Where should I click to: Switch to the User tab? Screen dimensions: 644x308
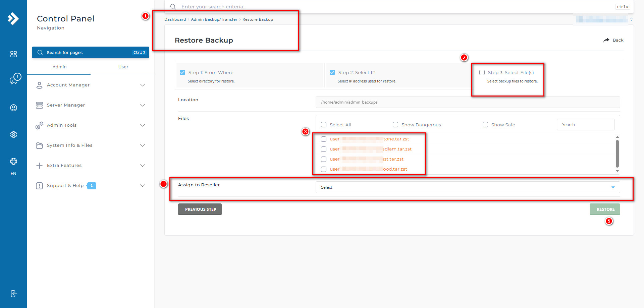coord(123,67)
